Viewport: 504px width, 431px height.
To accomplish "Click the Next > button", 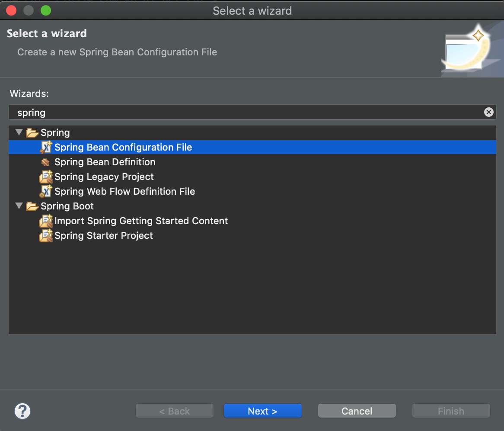I will tap(263, 411).
